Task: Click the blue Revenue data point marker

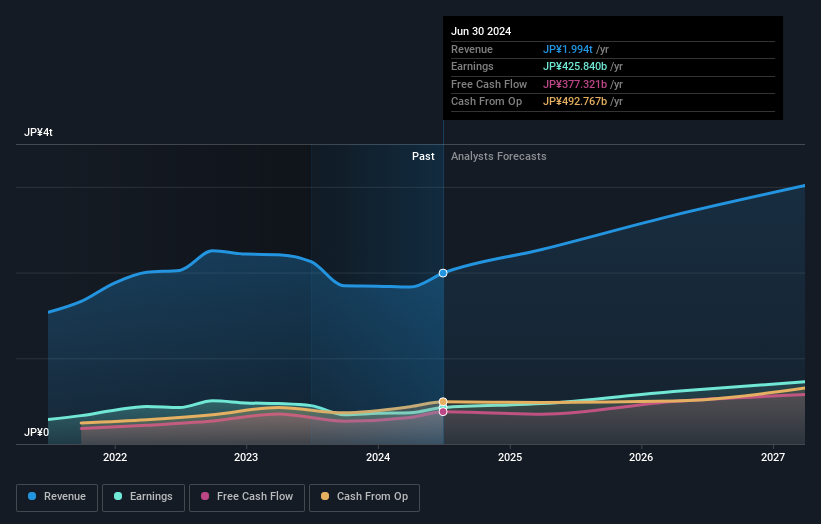Action: click(443, 273)
